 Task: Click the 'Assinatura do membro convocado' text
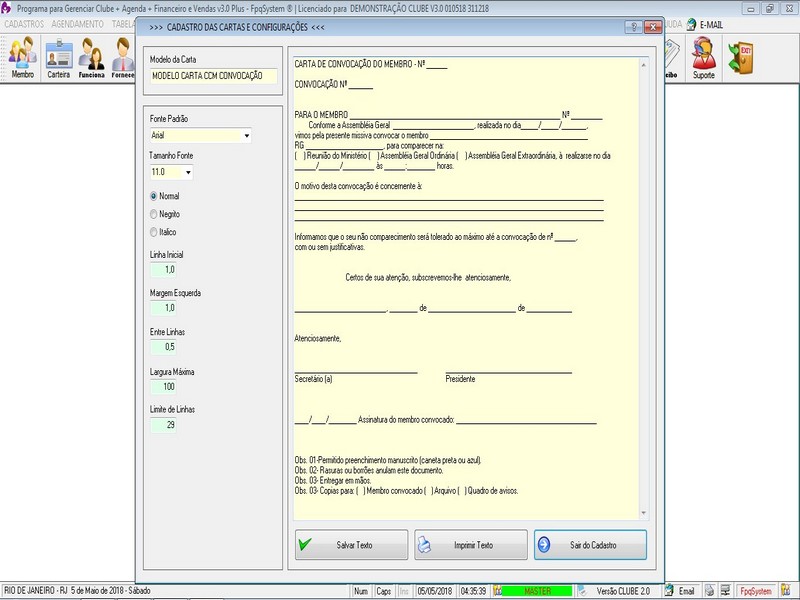406,420
